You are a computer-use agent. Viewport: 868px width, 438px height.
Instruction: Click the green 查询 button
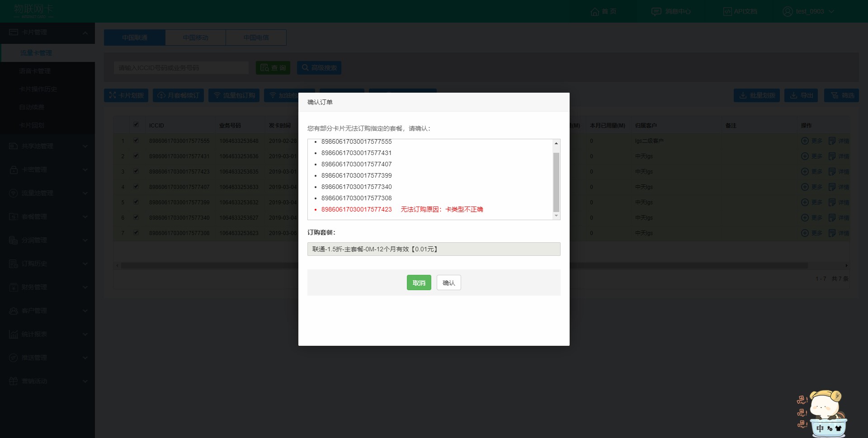pyautogui.click(x=273, y=68)
